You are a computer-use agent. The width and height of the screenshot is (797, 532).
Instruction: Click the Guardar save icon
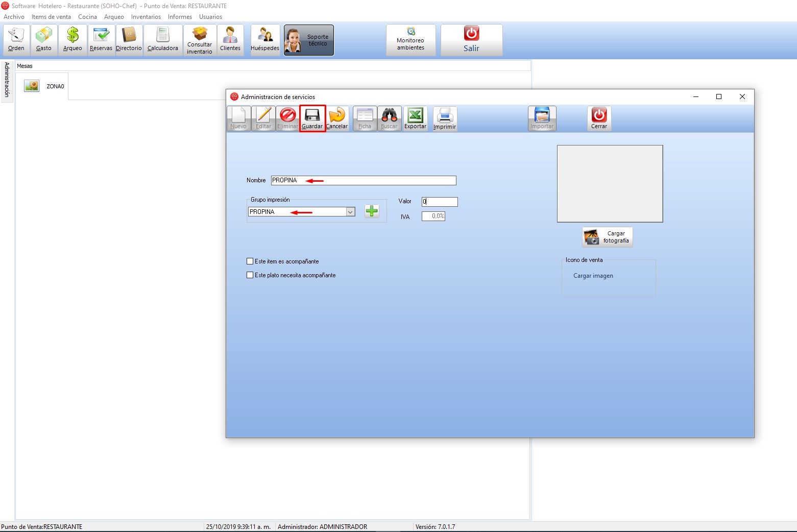(312, 118)
